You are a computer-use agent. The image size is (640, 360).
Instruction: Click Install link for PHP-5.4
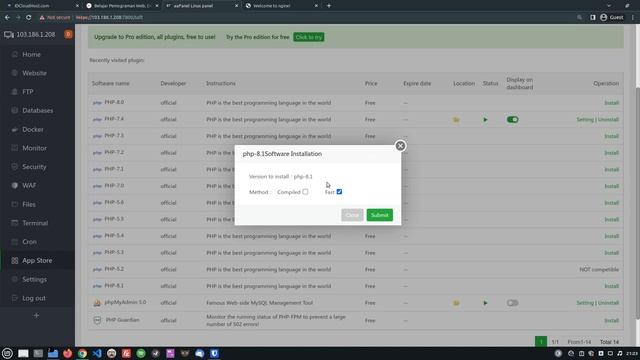coord(611,236)
